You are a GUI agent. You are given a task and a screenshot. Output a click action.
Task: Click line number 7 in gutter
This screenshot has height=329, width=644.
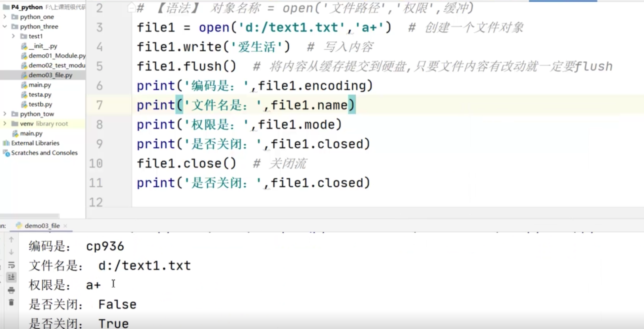pyautogui.click(x=99, y=105)
